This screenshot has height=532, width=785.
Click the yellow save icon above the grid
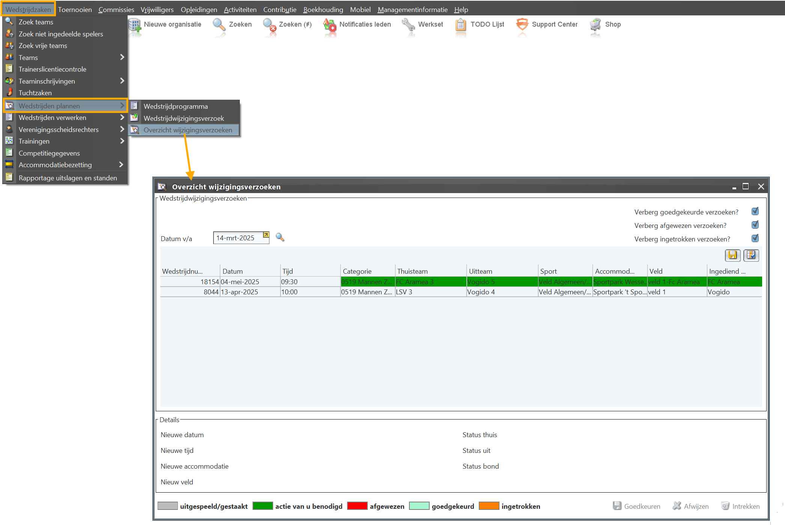tap(732, 255)
